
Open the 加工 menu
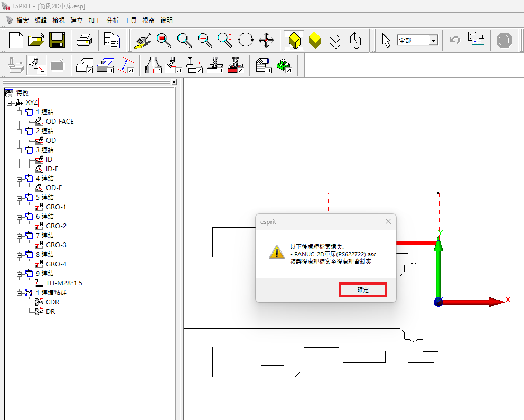(x=95, y=20)
